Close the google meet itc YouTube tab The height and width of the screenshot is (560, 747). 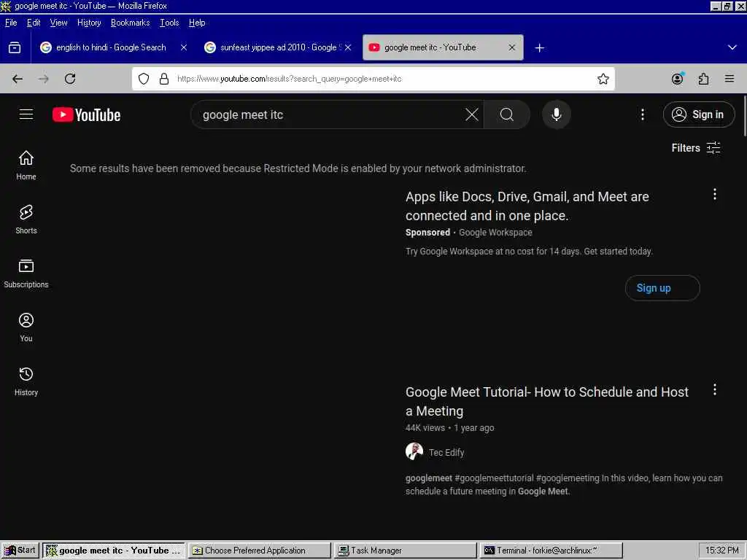point(511,47)
